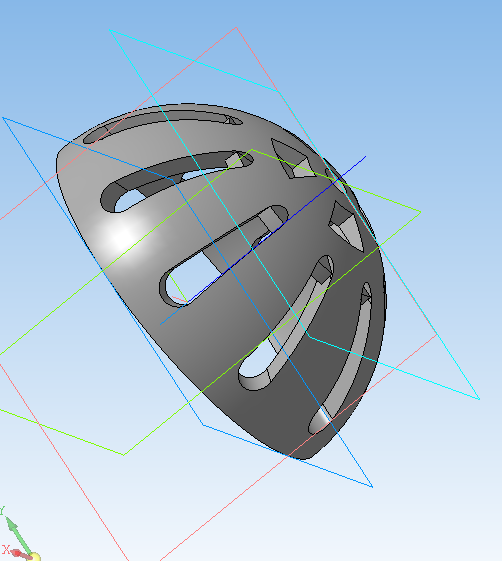Select the red plane outline

coord(257,58)
